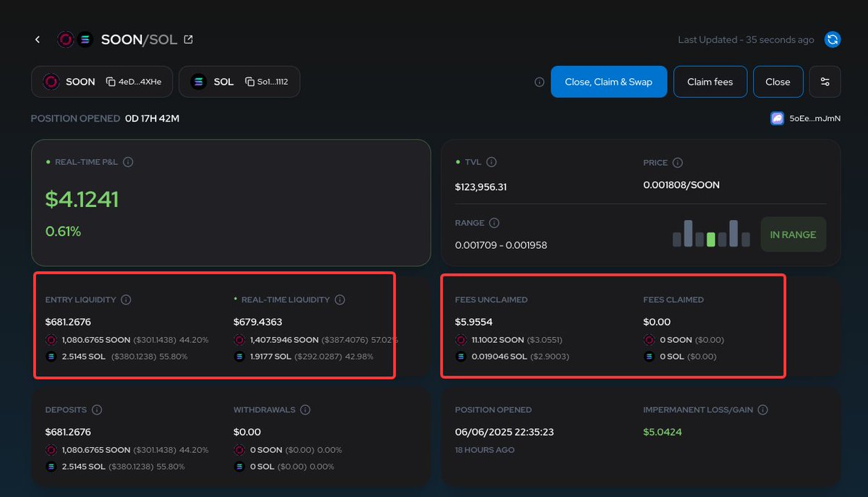Click the SOON/SOL pair title

point(139,40)
